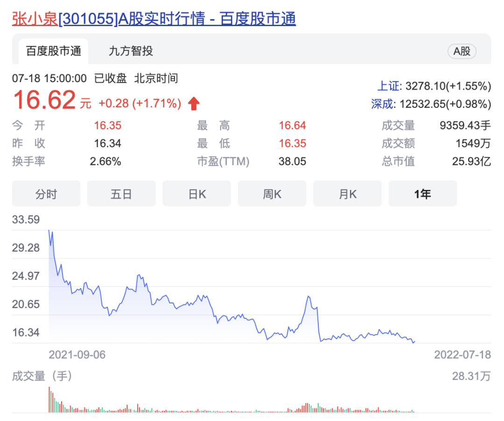Click the change value +0.28 (+1.71%)
Image resolution: width=504 pixels, height=421 pixels.
[x=140, y=103]
